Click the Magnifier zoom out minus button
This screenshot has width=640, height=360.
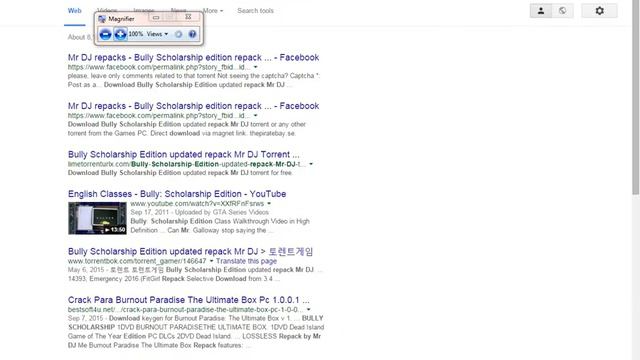[x=105, y=34]
